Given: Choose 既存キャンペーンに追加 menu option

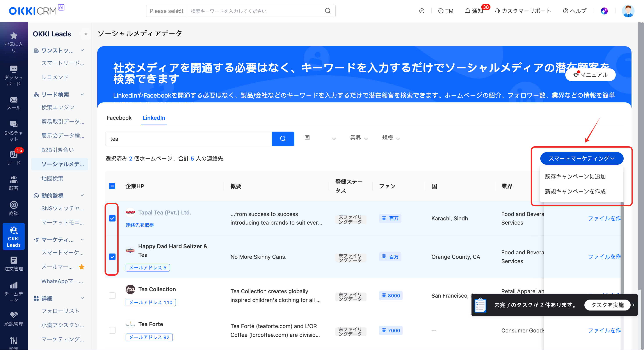Looking at the screenshot, I should (575, 176).
